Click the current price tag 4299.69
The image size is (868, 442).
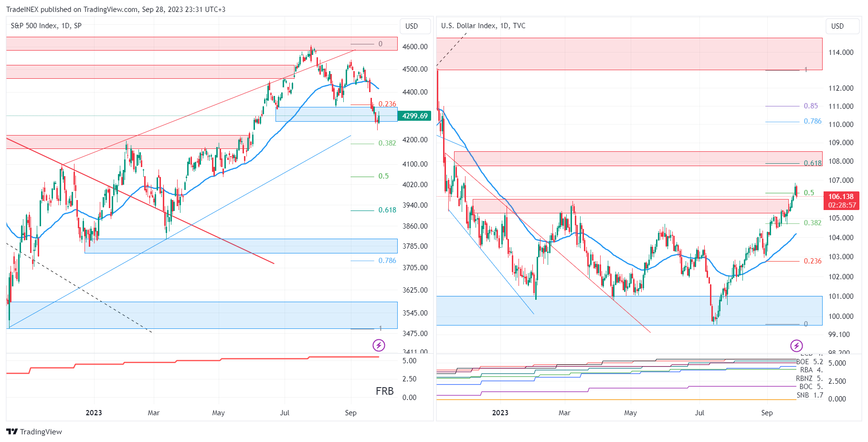(x=414, y=116)
